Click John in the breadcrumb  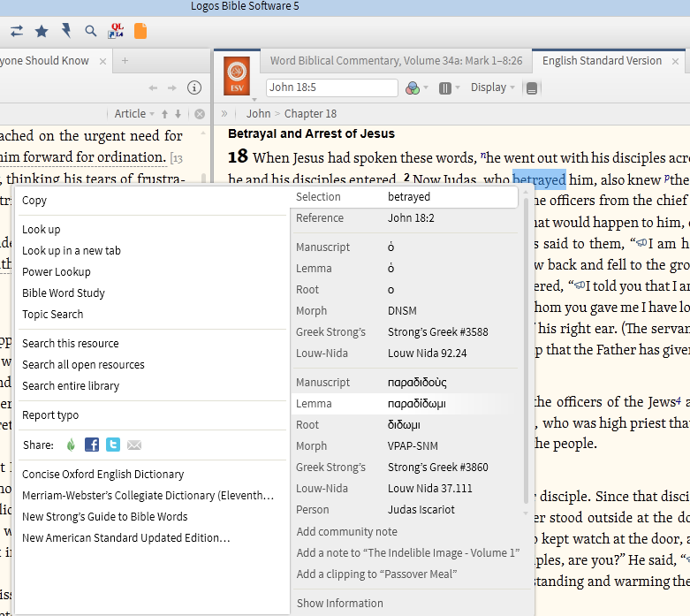(258, 114)
